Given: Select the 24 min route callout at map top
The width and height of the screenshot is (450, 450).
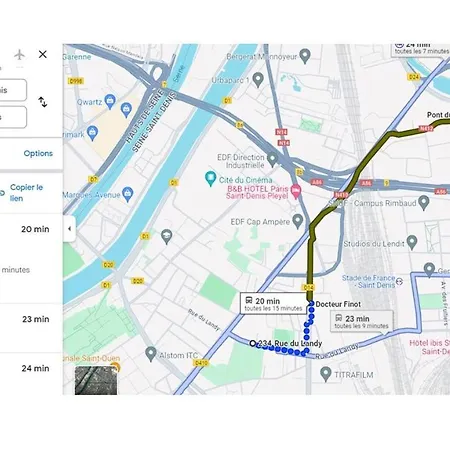Looking at the screenshot, I should tap(421, 50).
